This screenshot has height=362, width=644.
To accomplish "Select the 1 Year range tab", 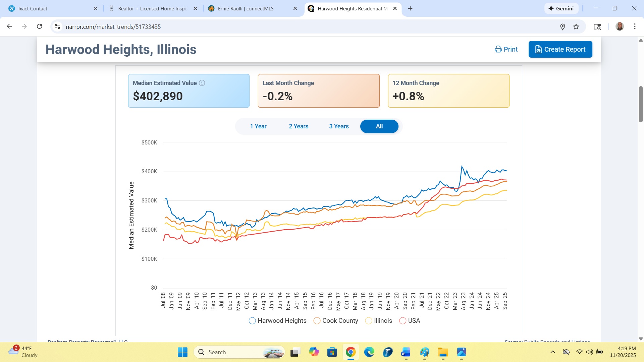I will 258,126.
